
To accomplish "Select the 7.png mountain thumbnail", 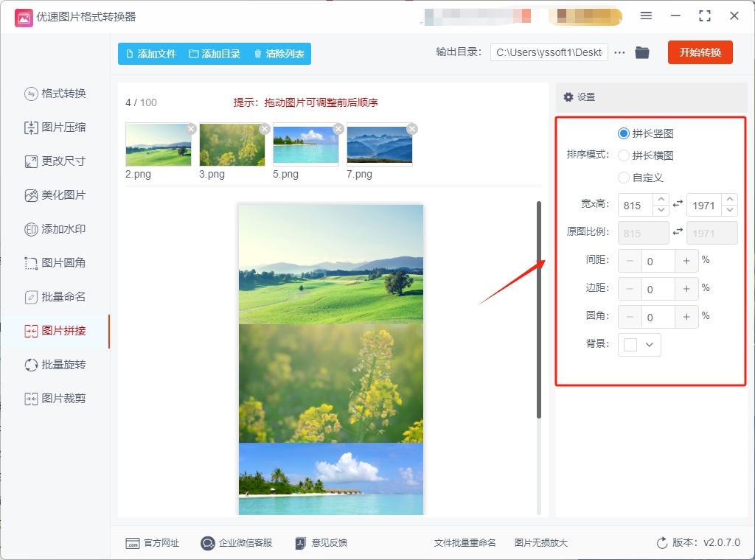I will 380,144.
